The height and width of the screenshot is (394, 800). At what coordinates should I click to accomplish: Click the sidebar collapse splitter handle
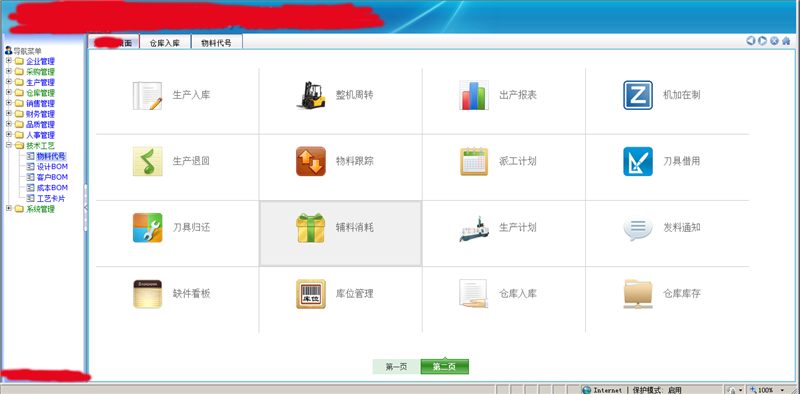[86, 207]
